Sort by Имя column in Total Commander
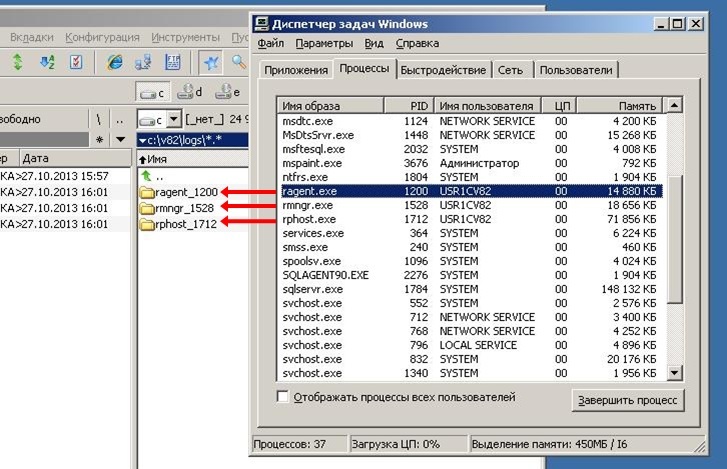727x469 pixels. tap(193, 159)
